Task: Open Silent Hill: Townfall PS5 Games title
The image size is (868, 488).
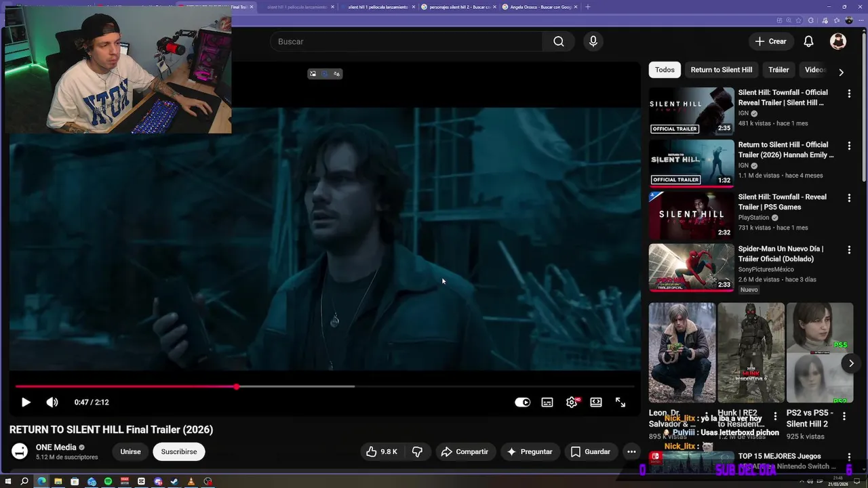Action: (x=782, y=202)
